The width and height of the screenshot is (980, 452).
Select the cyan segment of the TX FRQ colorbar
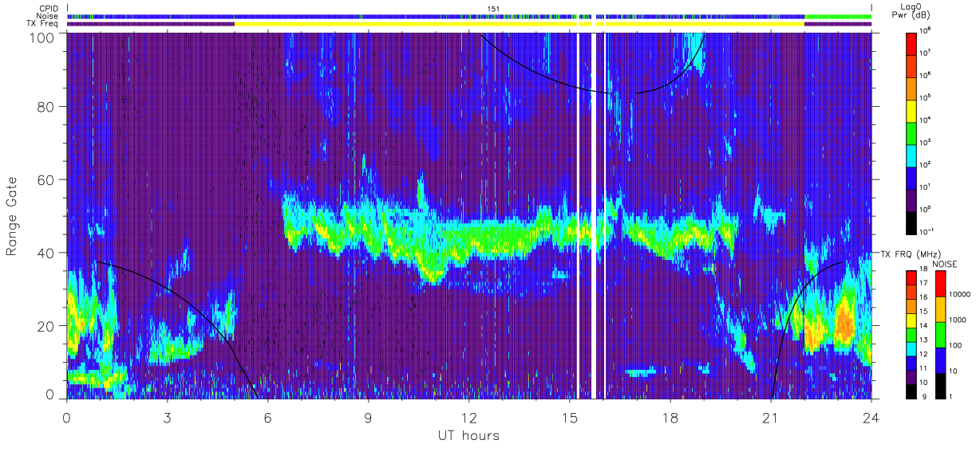pos(910,349)
